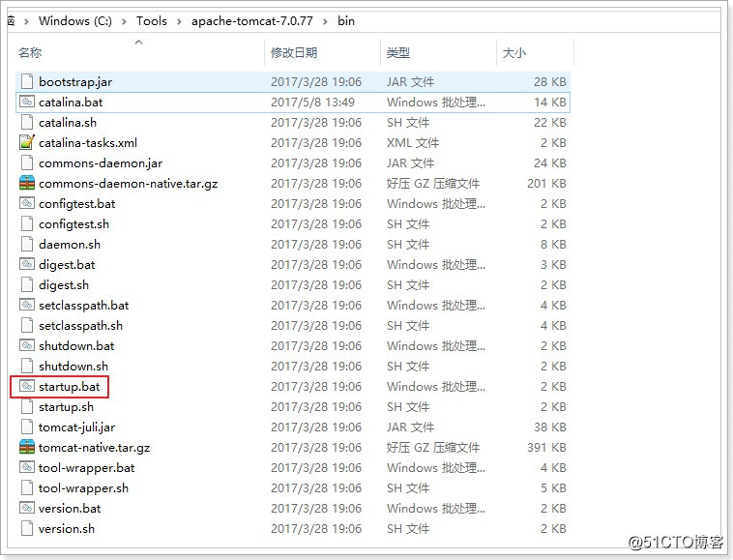Expand the chevron after Tools in path
Viewport: 733px width, 560px height.
click(x=179, y=21)
